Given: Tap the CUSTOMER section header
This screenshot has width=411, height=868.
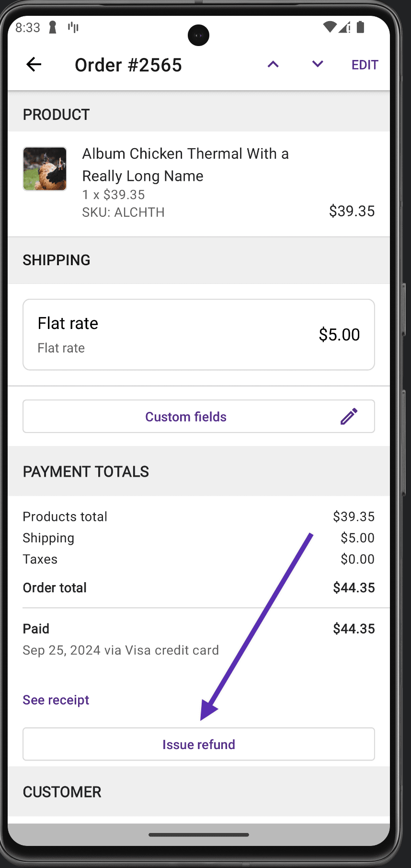Looking at the screenshot, I should click(x=62, y=792).
